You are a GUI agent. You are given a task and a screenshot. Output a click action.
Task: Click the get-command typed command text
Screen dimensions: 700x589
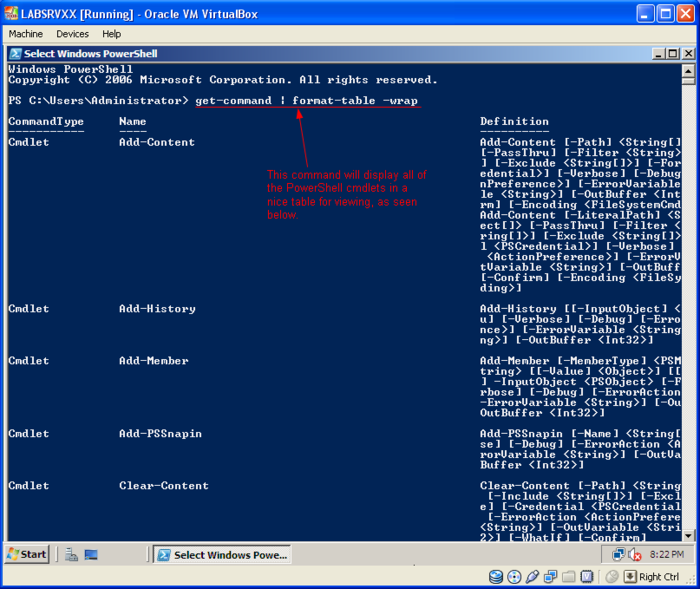[233, 101]
